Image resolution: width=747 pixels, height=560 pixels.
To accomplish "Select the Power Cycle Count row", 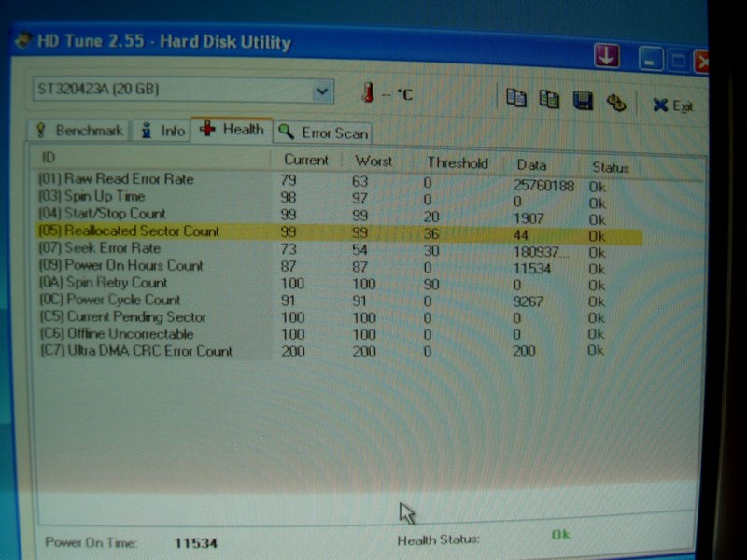I will click(x=338, y=300).
